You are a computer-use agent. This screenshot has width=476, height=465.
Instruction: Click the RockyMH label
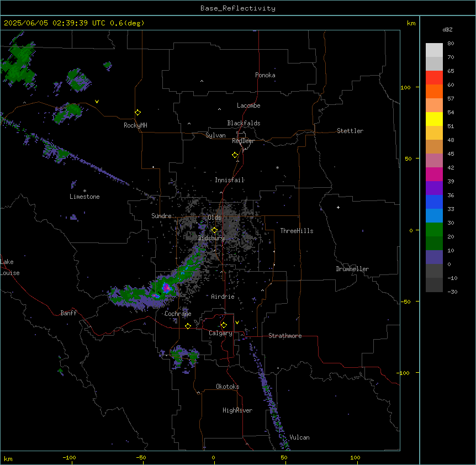coord(135,125)
